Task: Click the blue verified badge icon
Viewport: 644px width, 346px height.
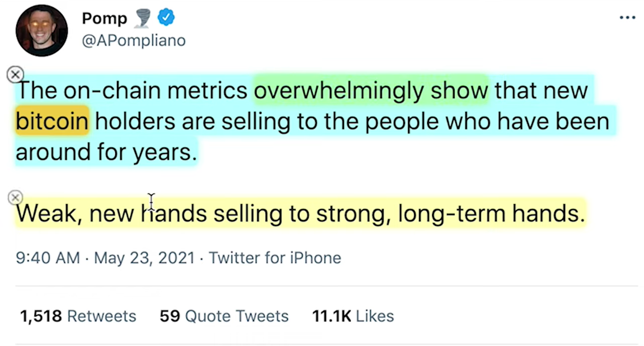Action: pyautogui.click(x=166, y=17)
